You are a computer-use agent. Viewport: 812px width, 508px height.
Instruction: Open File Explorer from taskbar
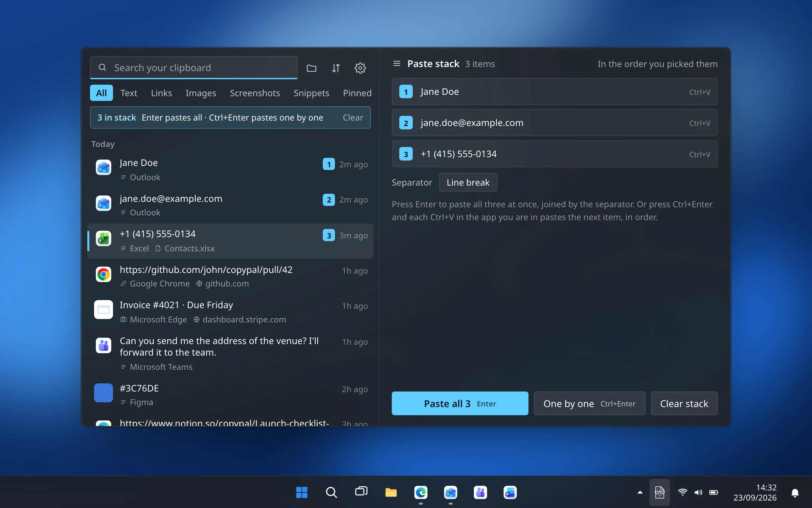click(x=391, y=492)
